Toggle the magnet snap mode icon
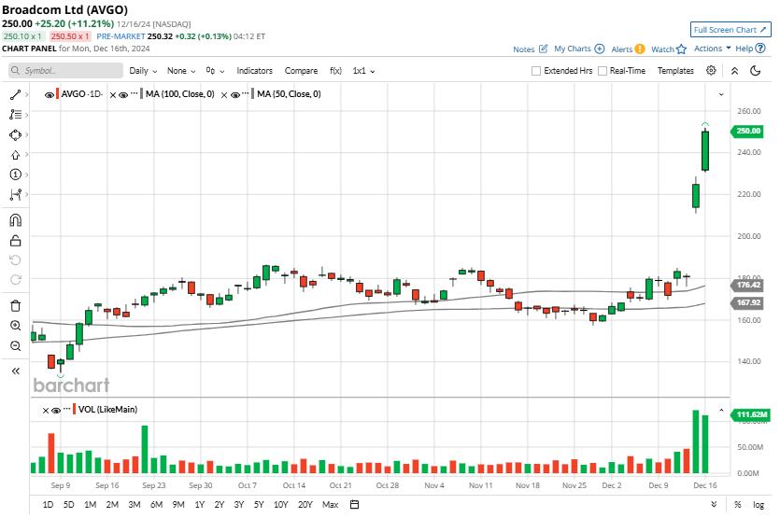 pyautogui.click(x=16, y=220)
